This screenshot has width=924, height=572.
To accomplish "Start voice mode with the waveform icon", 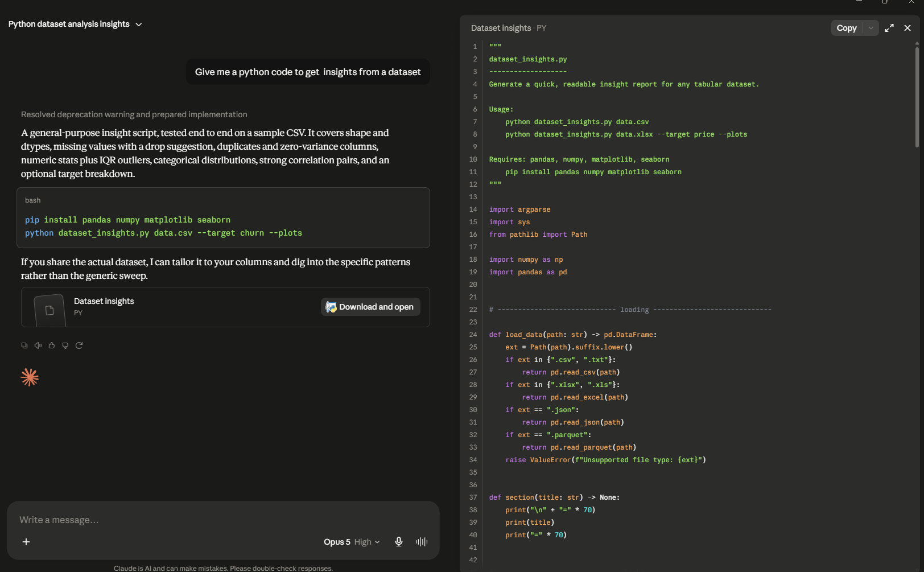I will pyautogui.click(x=422, y=542).
